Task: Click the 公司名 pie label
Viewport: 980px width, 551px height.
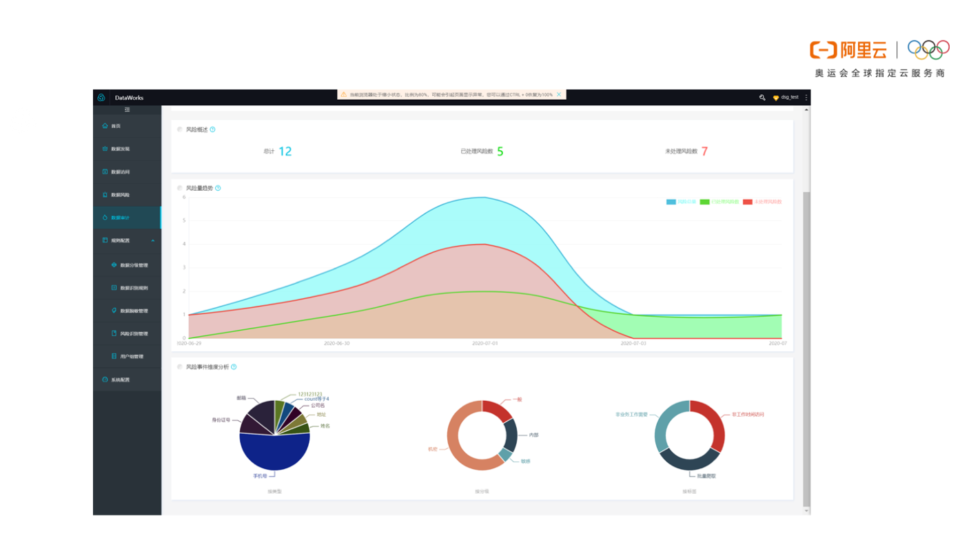Action: click(x=318, y=406)
